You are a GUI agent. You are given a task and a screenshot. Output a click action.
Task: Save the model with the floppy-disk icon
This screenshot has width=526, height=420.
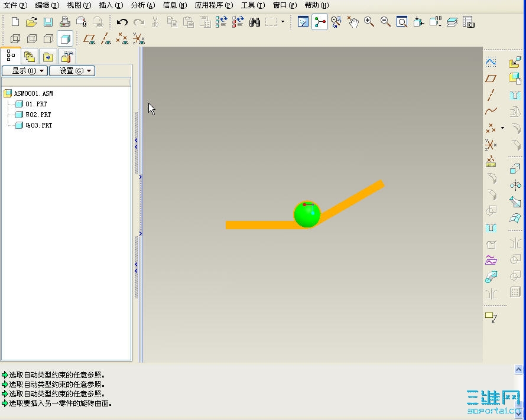tap(48, 22)
